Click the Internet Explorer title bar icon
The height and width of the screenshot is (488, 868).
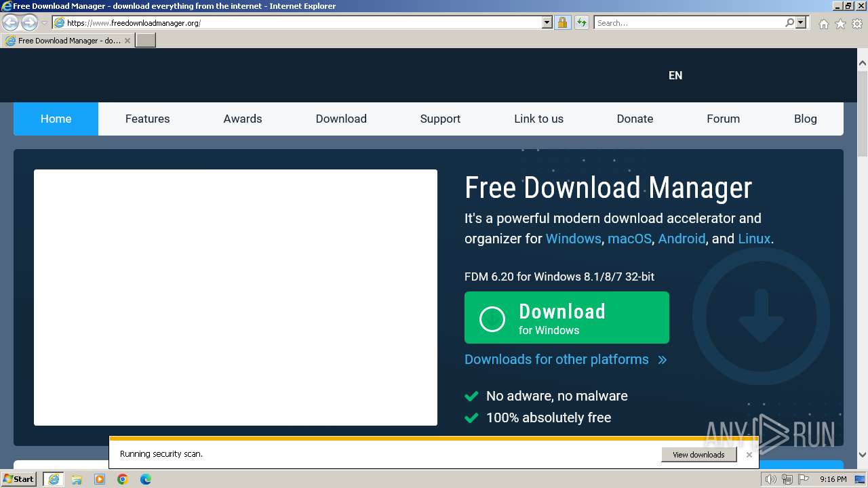point(7,6)
